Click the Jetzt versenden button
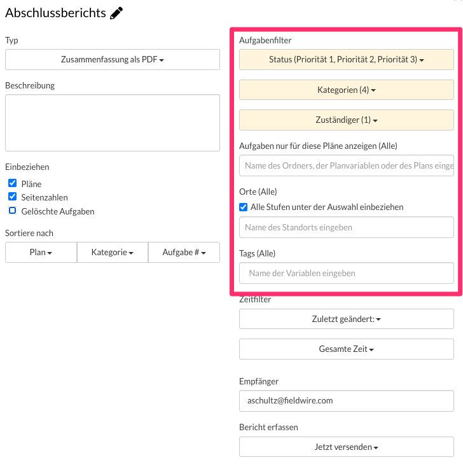463x476 pixels. point(346,447)
